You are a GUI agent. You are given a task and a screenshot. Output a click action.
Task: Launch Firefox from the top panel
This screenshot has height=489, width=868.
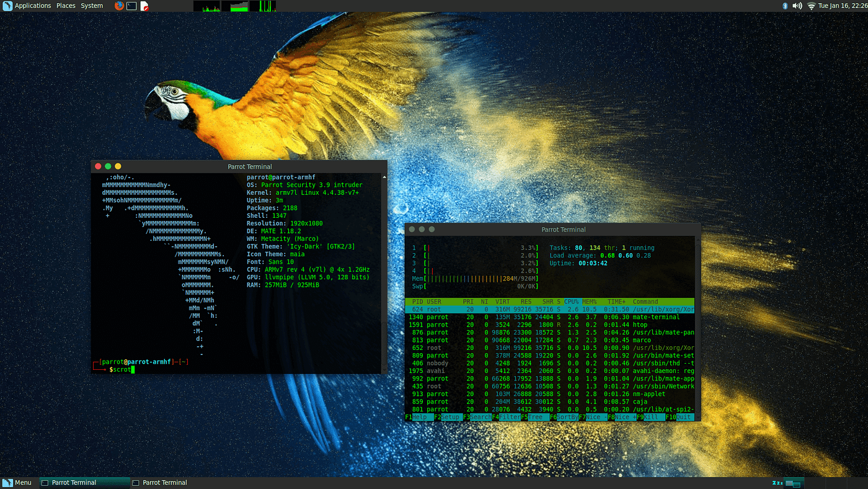[x=119, y=6]
